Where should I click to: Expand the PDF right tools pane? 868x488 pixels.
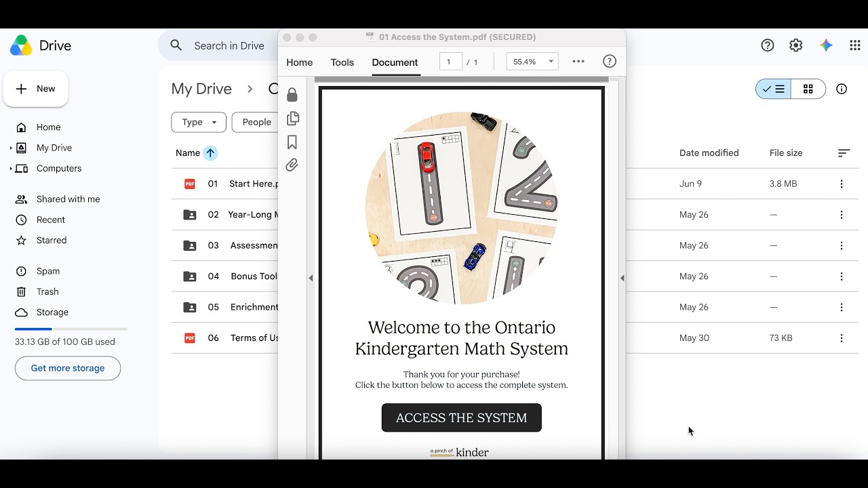click(622, 278)
